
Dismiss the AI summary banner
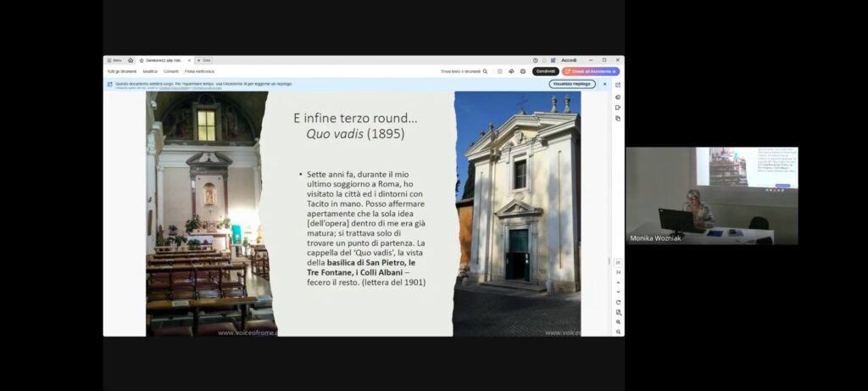coord(604,84)
